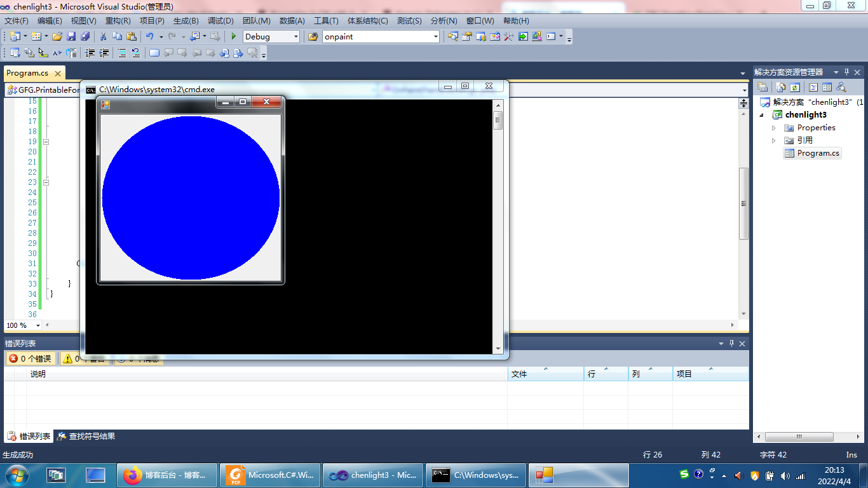Screen dimensions: 868x488
Task: Open the 编辑(E) menu
Action: click(50, 21)
